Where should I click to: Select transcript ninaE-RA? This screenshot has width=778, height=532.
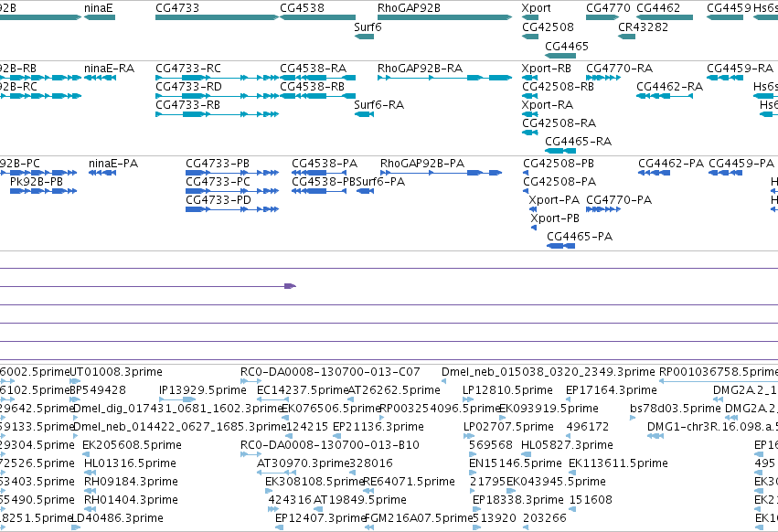[x=100, y=78]
